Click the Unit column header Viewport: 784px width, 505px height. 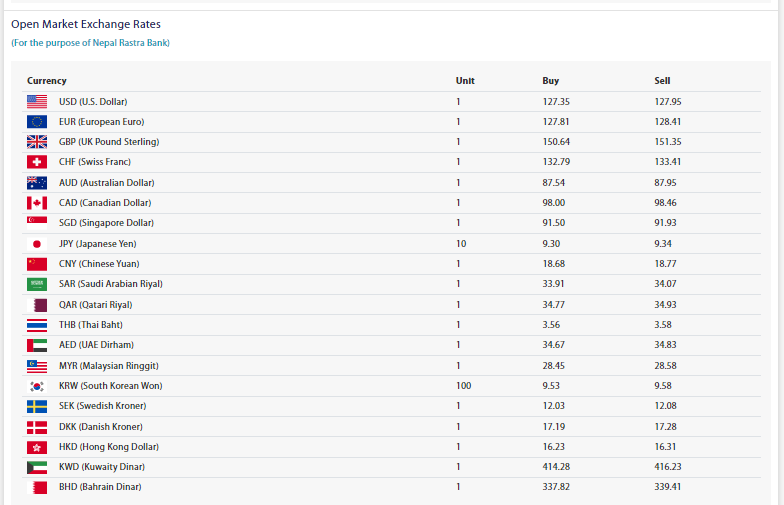click(x=465, y=80)
